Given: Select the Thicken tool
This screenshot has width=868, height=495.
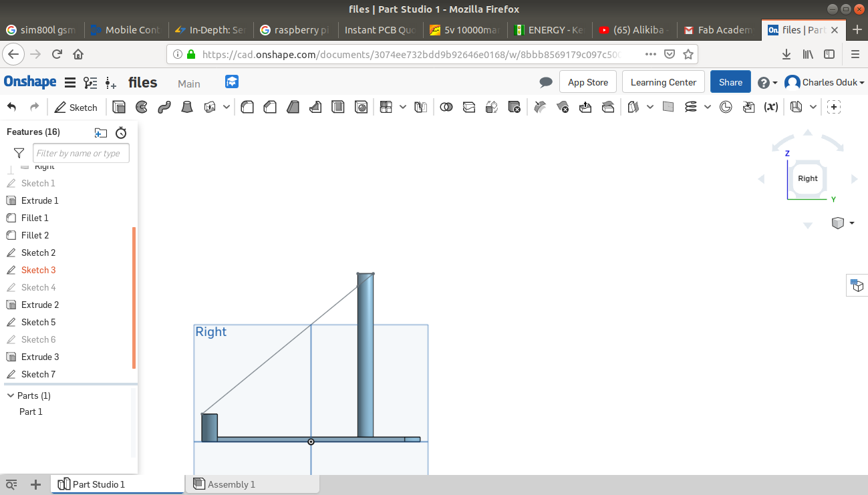Looking at the screenshot, I should [x=210, y=107].
